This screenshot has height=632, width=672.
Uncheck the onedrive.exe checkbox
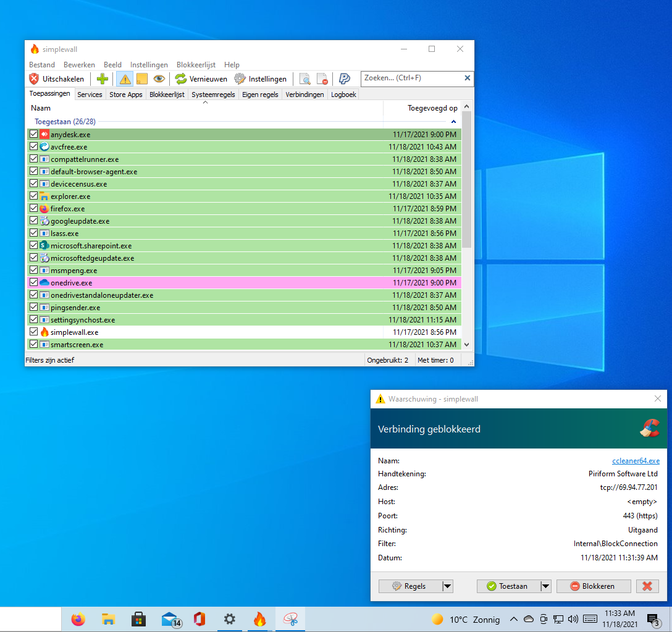(x=33, y=282)
